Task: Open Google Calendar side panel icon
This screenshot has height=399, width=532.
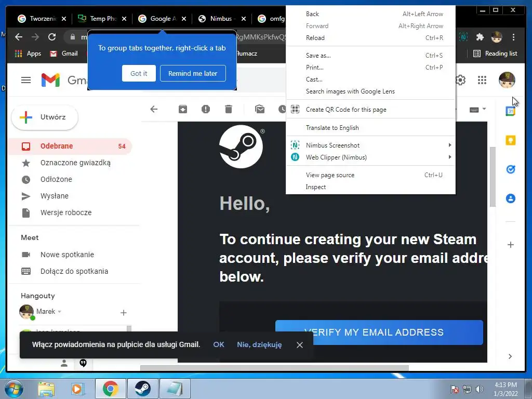Action: point(510,111)
